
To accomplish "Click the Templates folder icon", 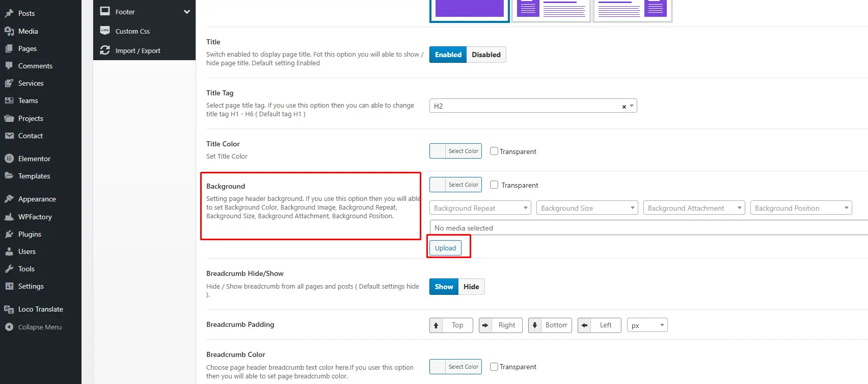I will 9,176.
